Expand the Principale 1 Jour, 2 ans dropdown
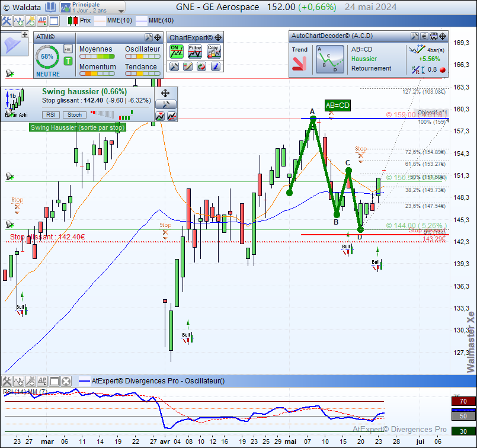Image resolution: width=477 pixels, height=448 pixels. (121, 11)
